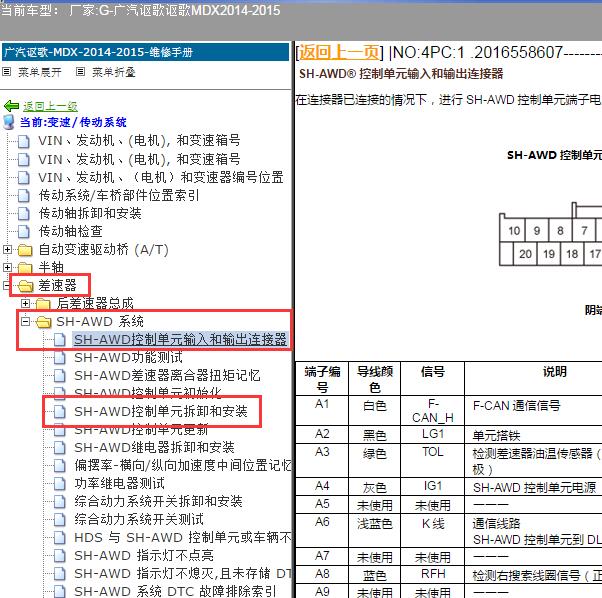Expand the 后差速器总成 folder
Image resolution: width=602 pixels, height=598 pixels.
point(25,304)
